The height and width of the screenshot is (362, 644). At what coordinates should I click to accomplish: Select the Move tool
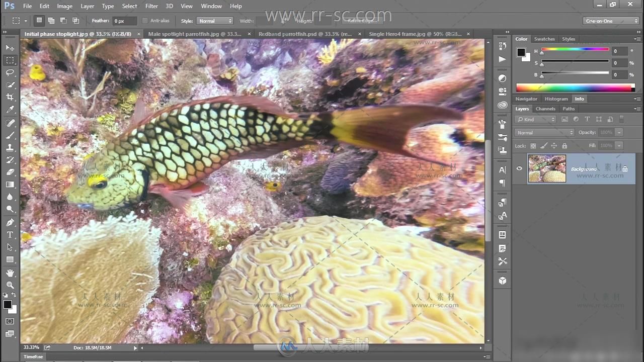tap(10, 47)
